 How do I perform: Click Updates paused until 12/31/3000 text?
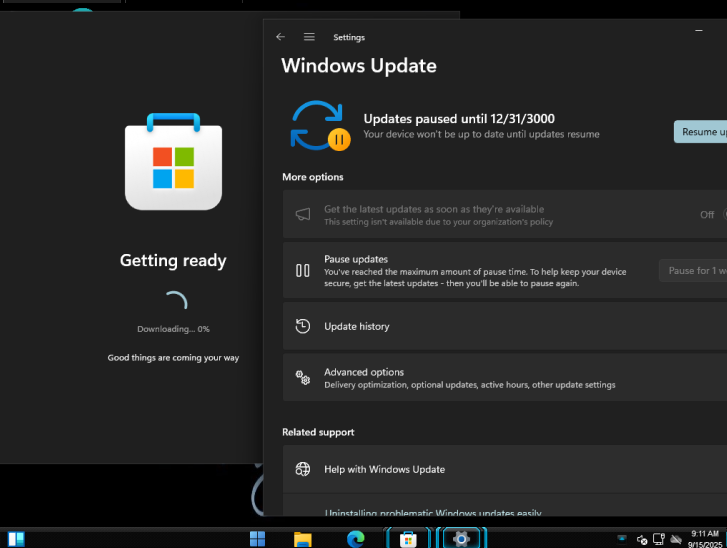pyautogui.click(x=459, y=119)
